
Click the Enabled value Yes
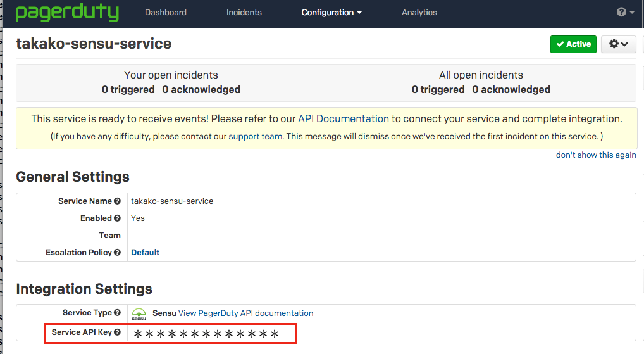tap(137, 218)
